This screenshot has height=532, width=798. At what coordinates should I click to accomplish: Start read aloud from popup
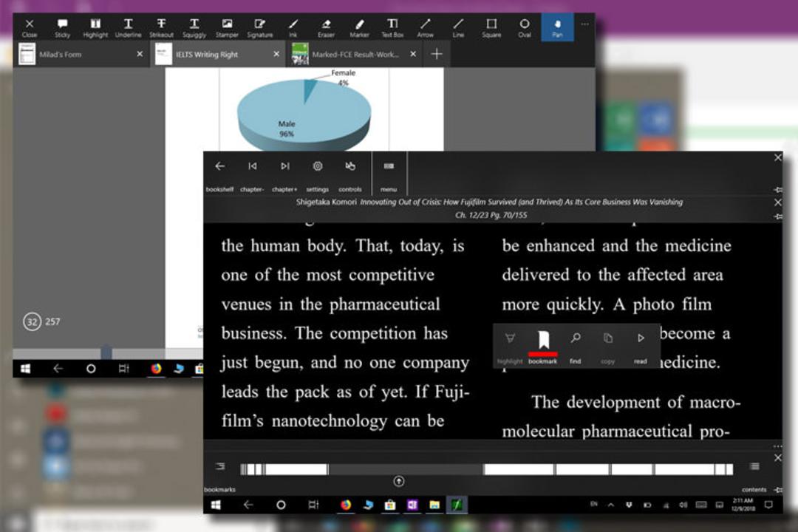[640, 347]
